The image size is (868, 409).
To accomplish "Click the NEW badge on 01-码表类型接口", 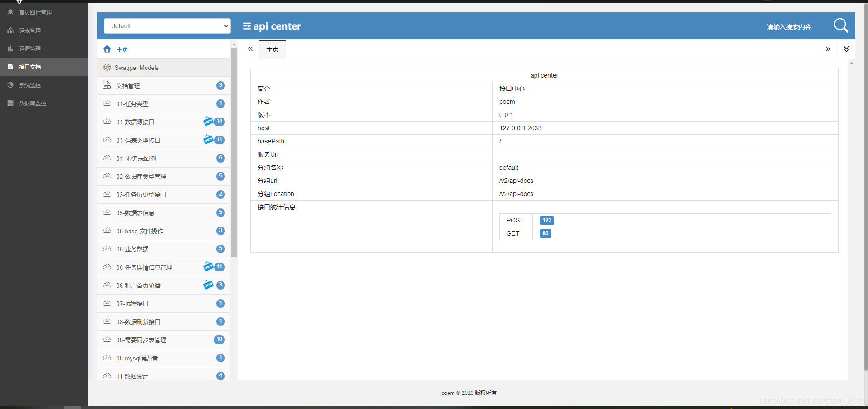I will tap(208, 139).
